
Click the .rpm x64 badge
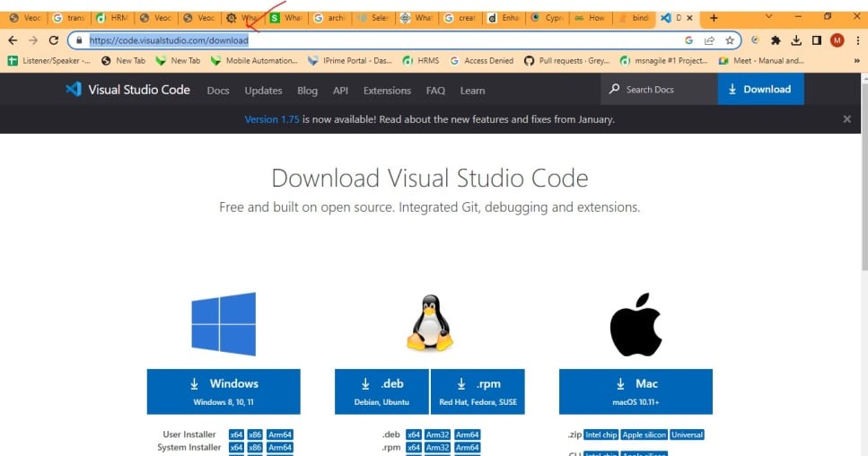tap(414, 448)
